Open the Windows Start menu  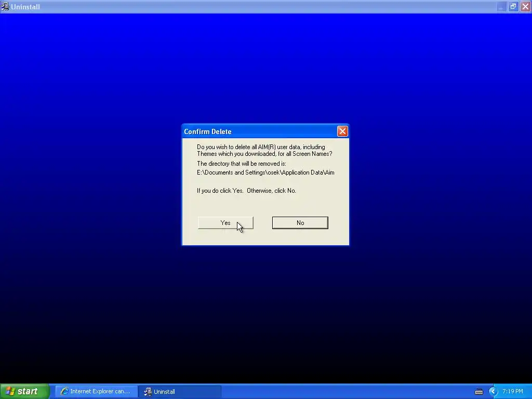point(24,391)
